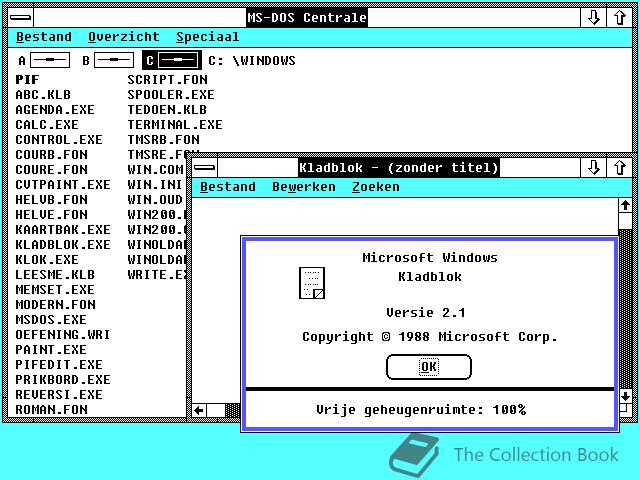Select the highlighted drive C icon
This screenshot has height=480, width=640.
click(x=172, y=60)
